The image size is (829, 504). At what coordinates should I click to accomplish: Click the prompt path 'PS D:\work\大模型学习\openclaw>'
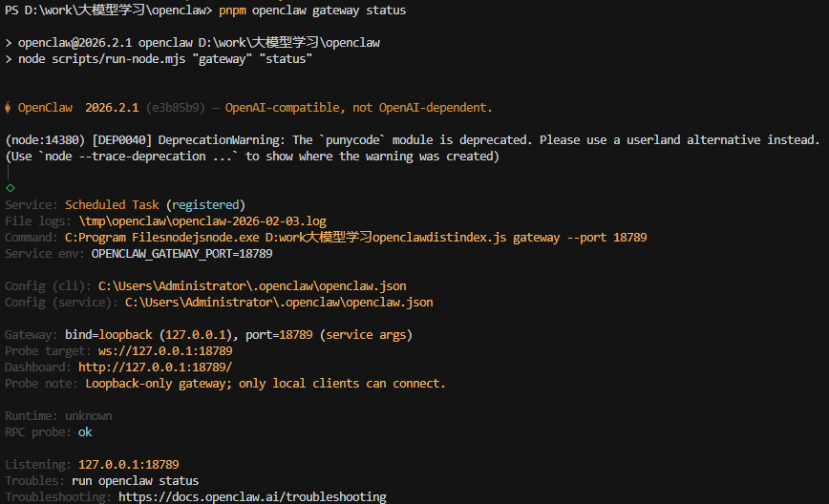[109, 10]
